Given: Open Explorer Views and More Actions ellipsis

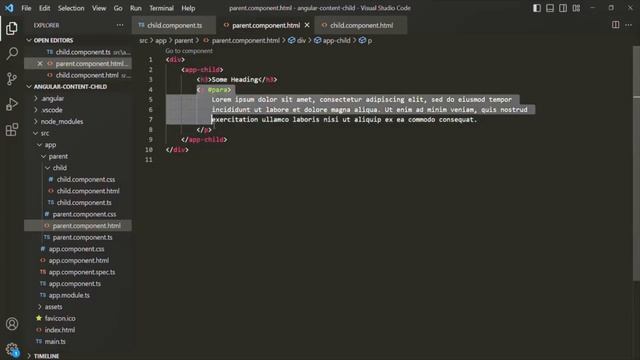Looking at the screenshot, I should (x=120, y=25).
